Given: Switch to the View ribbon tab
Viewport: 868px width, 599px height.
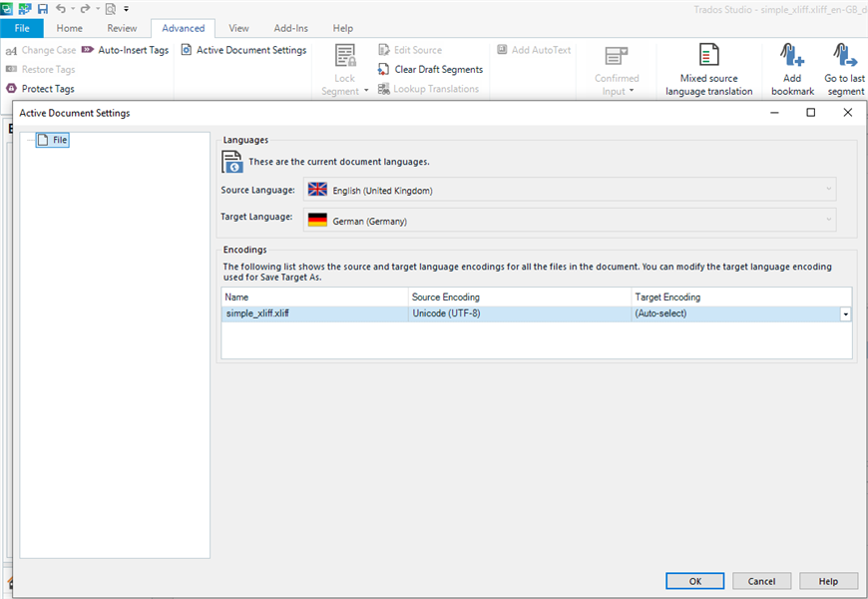Looking at the screenshot, I should click(x=238, y=28).
